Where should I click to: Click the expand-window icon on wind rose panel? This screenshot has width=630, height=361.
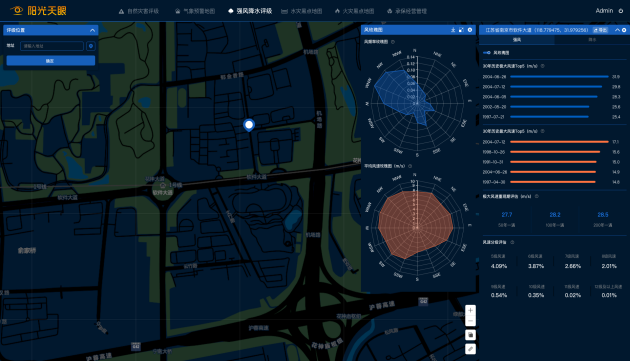click(461, 30)
